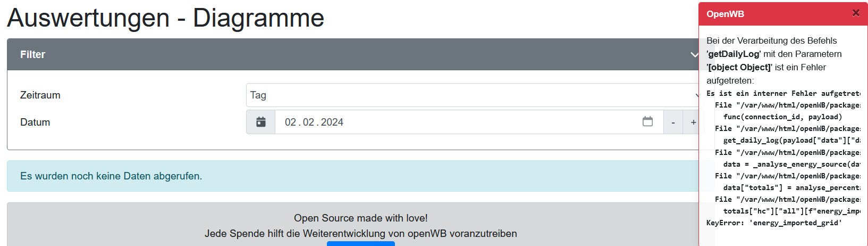Image resolution: width=868 pixels, height=246 pixels.
Task: Click the Filter card header title
Action: pyautogui.click(x=33, y=54)
